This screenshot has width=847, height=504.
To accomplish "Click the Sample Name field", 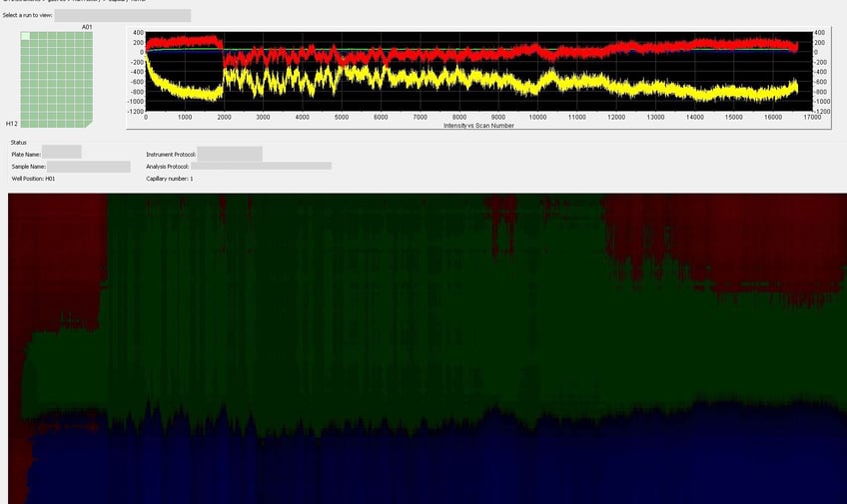I will coord(89,167).
